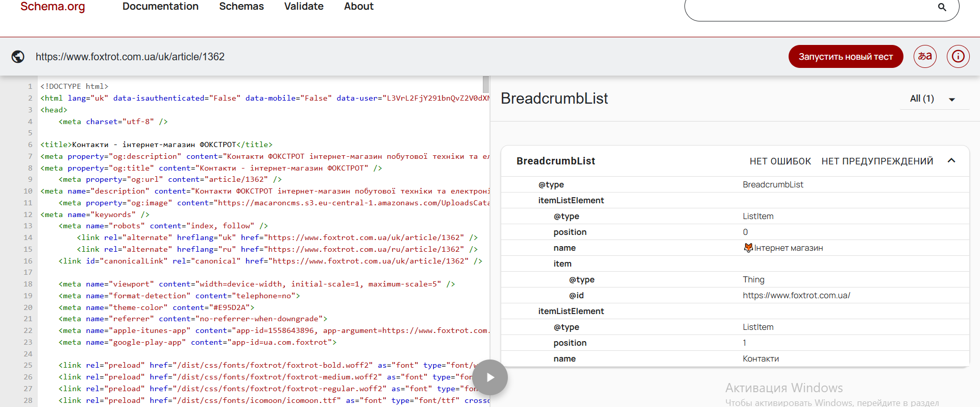Screen dimensions: 980x407
Task: Click code line 16 canonicalLink tag
Action: click(271, 261)
